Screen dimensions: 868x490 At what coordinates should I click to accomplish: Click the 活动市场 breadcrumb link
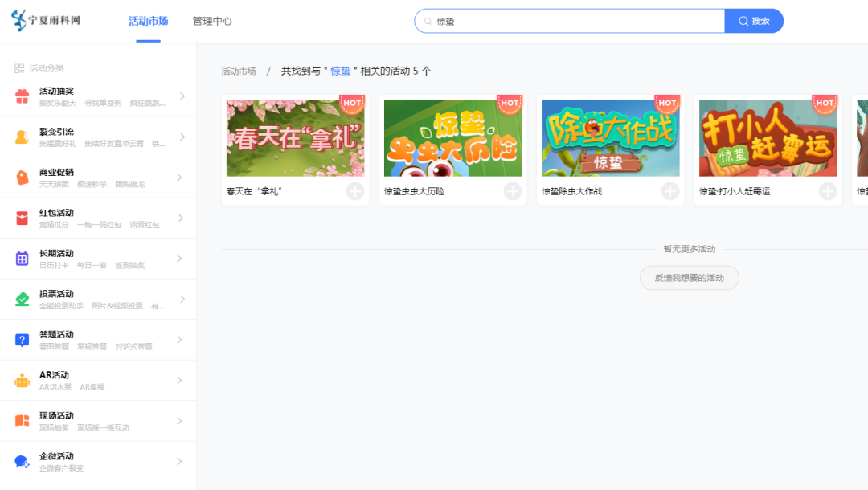pyautogui.click(x=239, y=71)
